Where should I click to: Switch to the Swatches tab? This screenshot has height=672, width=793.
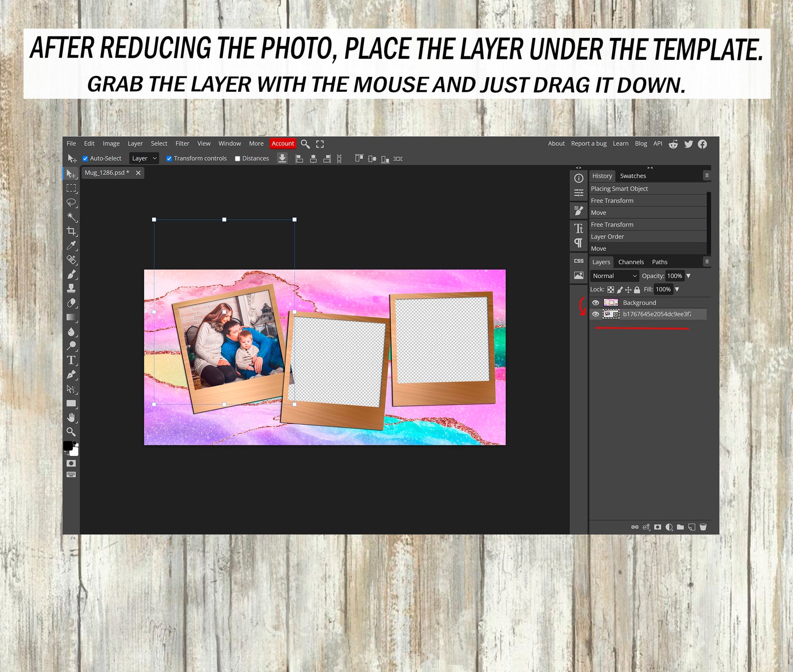click(633, 176)
